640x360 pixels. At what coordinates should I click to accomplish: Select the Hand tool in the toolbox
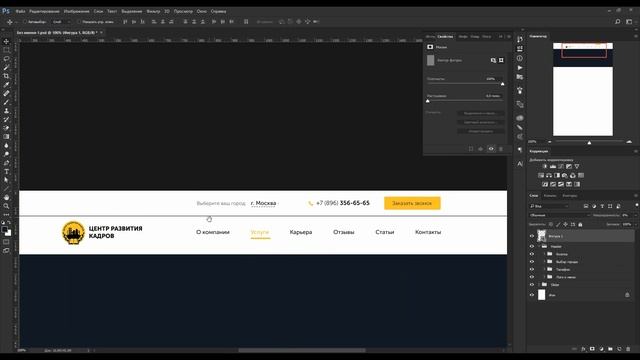tap(6, 197)
